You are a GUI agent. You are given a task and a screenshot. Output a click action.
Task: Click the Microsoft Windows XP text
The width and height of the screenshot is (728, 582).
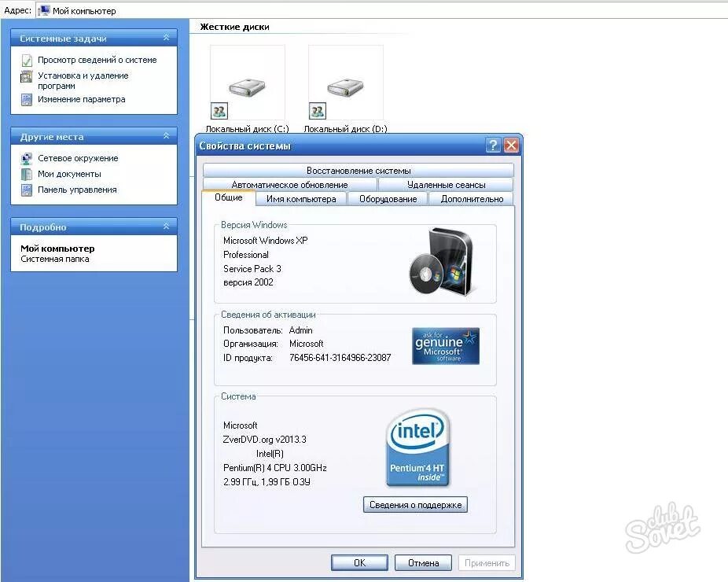point(265,241)
